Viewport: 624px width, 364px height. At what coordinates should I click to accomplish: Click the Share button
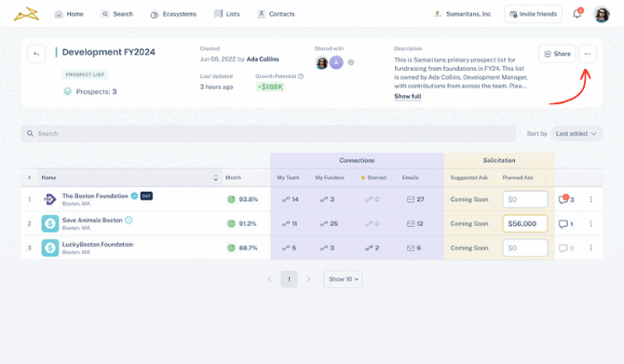pos(557,54)
